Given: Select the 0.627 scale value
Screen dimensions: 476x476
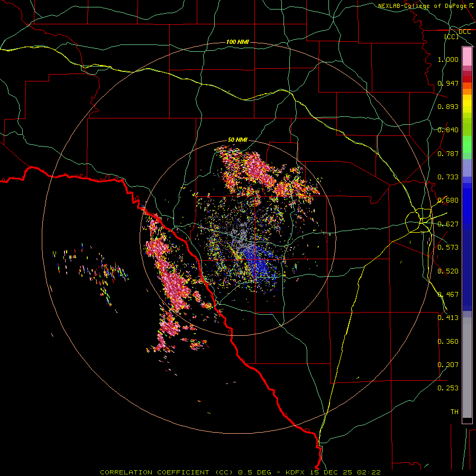Looking at the screenshot, I should (x=448, y=224).
